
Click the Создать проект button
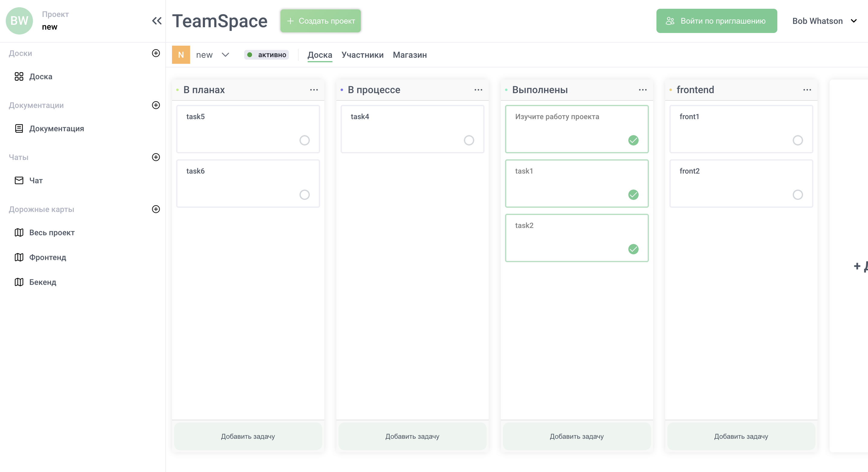pos(320,21)
